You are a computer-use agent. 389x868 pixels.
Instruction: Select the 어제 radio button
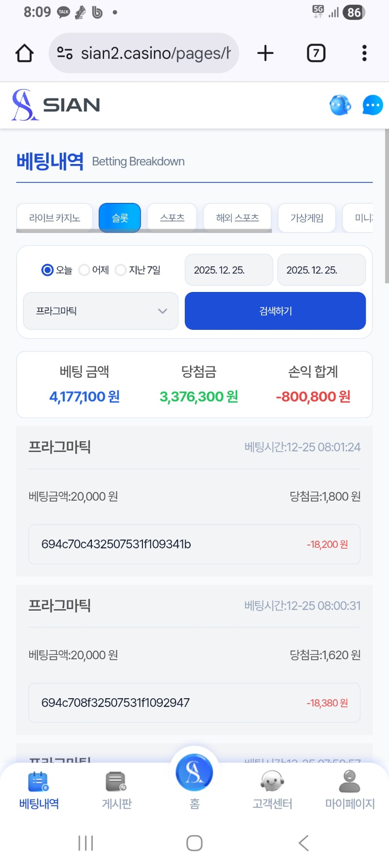click(84, 270)
